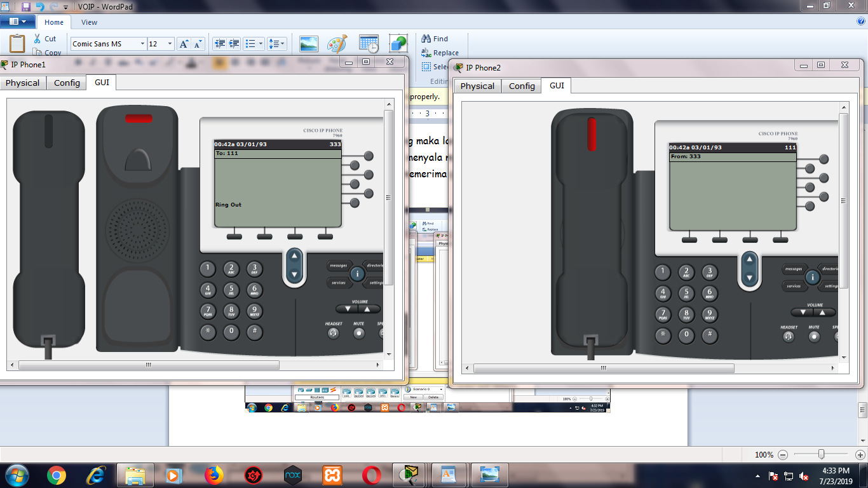868x488 pixels.
Task: Toggle the mute button on IP Phone1
Action: point(359,333)
